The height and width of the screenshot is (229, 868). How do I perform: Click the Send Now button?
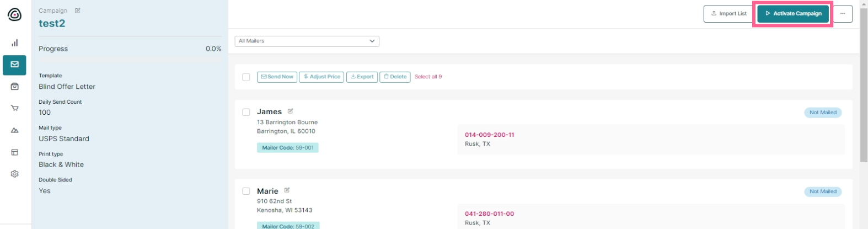pos(277,77)
